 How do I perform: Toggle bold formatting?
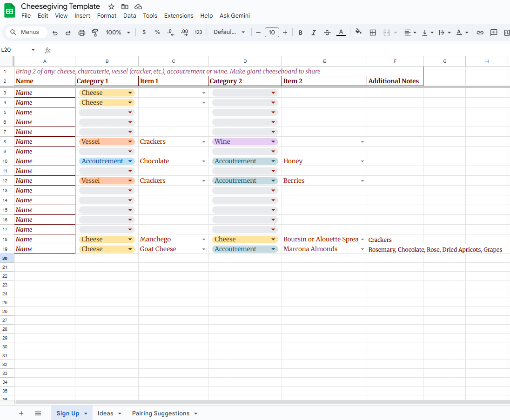tap(300, 33)
